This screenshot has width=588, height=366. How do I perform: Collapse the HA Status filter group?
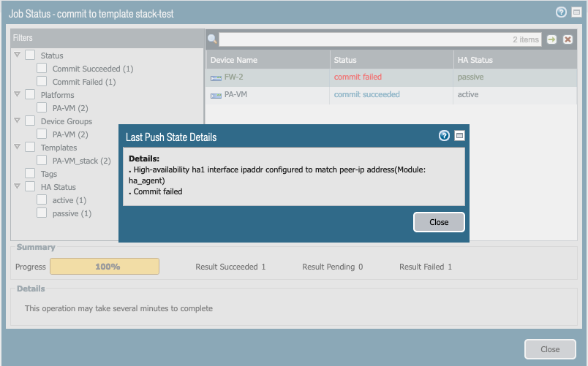[17, 186]
